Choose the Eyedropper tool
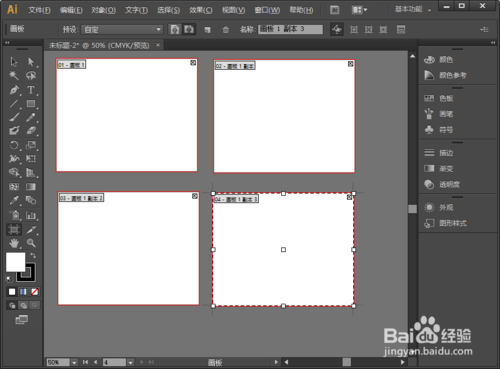 coord(14,200)
